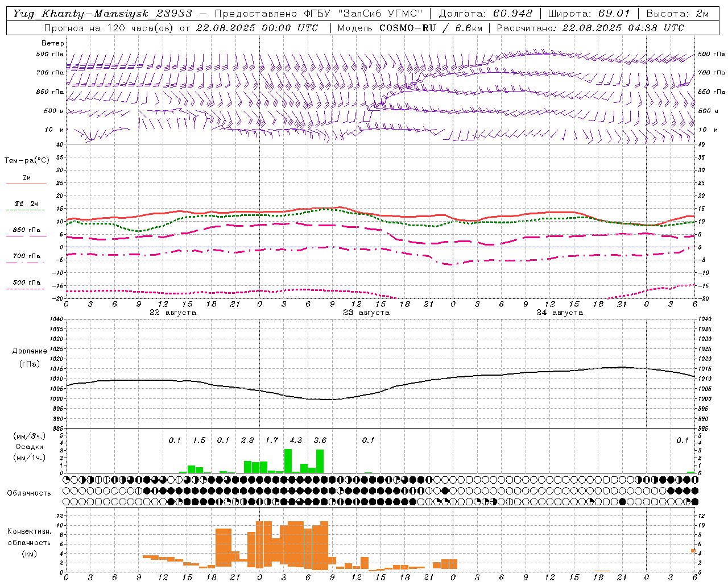Click the 850 гПа temperature legend line
Viewport: 728px width, 582px height.
26,236
